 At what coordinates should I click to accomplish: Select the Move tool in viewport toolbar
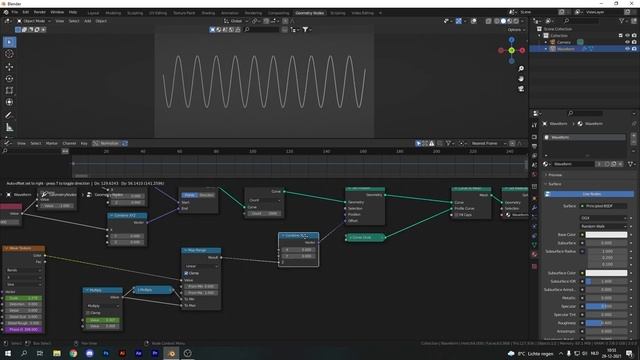[x=9, y=67]
